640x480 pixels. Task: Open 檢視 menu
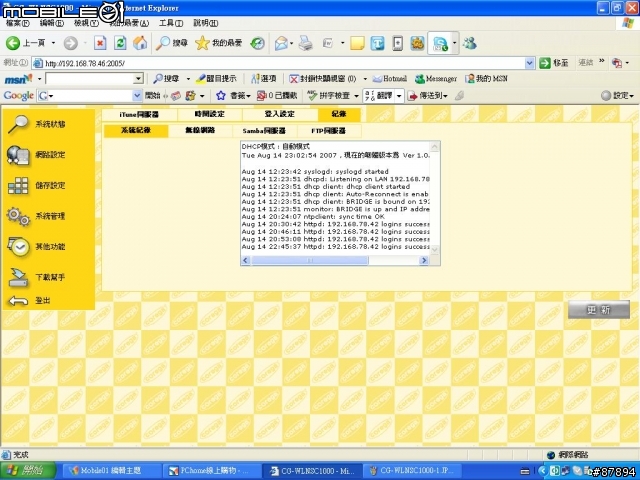[86, 23]
